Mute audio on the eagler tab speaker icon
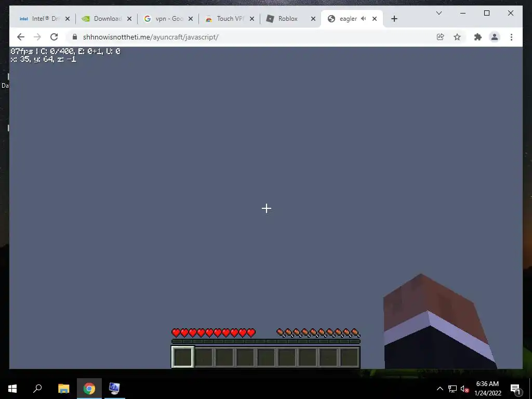The height and width of the screenshot is (399, 532). click(x=364, y=19)
